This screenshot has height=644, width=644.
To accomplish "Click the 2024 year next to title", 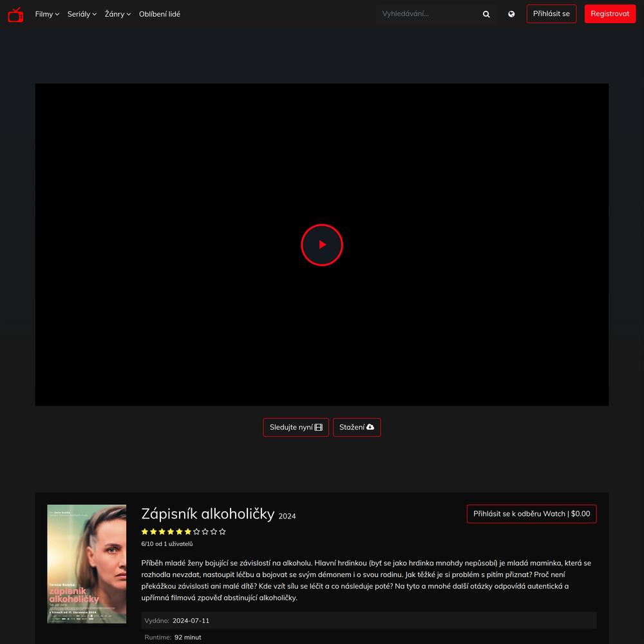I will (287, 516).
